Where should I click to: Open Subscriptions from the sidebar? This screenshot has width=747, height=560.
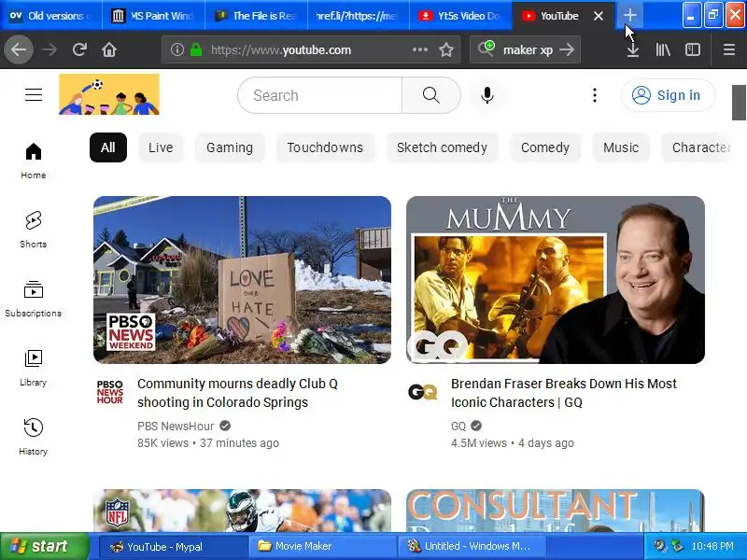pyautogui.click(x=34, y=299)
